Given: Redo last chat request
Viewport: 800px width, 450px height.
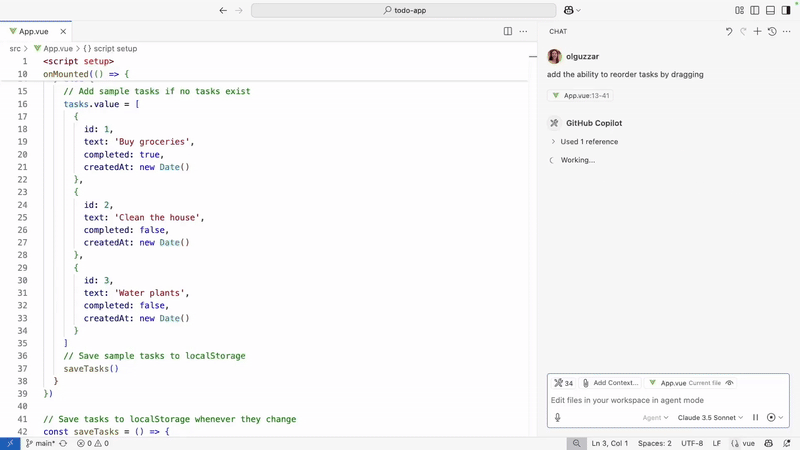Looking at the screenshot, I should click(x=743, y=31).
